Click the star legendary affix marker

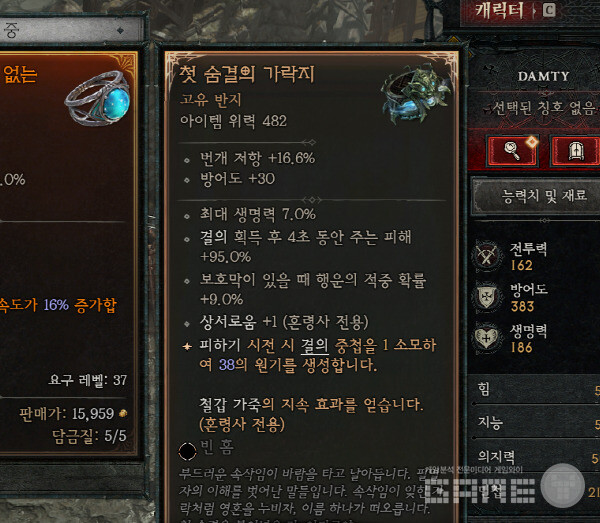tap(187, 346)
